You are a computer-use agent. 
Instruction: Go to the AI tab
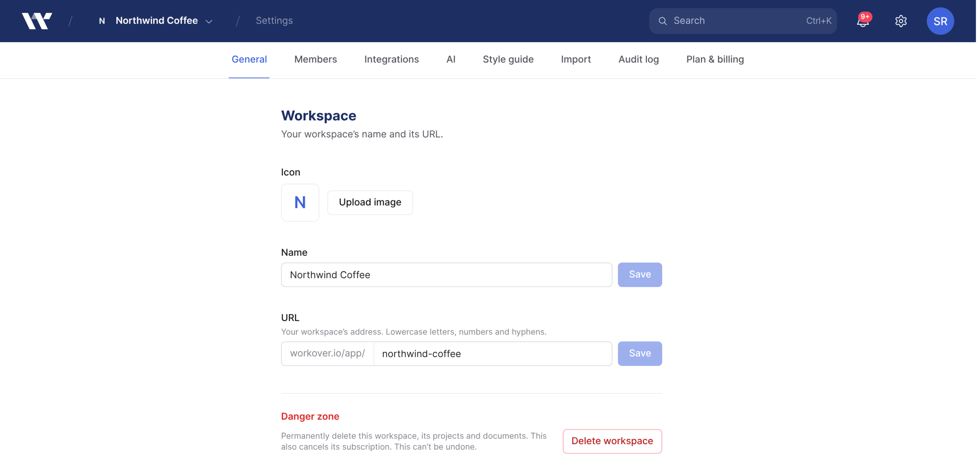(451, 59)
